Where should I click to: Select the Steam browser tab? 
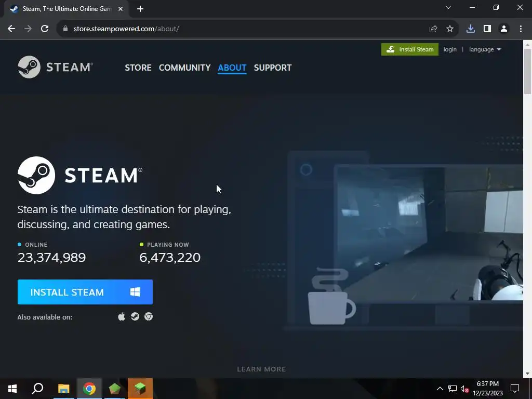(66, 9)
